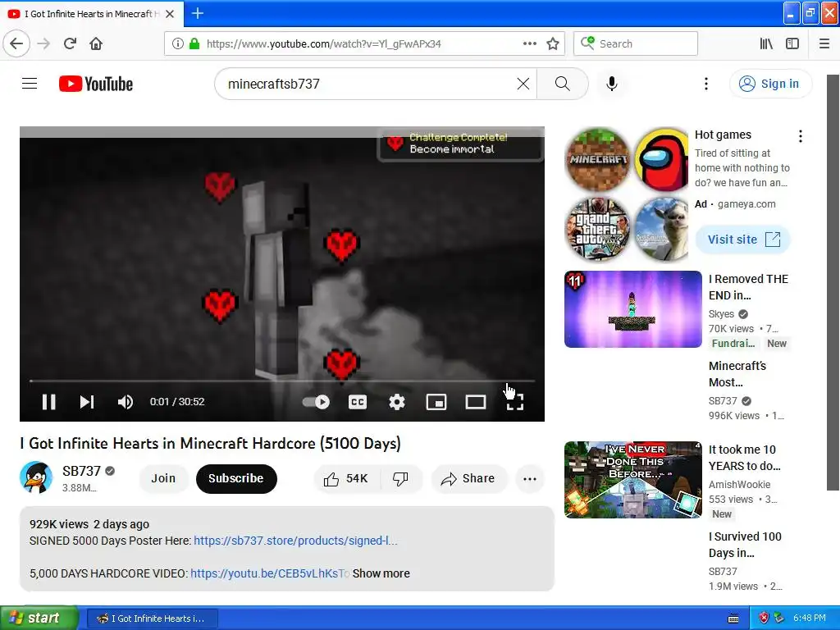Close the I Got Infinite Hearts tab
Screen dimensions: 840x630
coord(170,14)
